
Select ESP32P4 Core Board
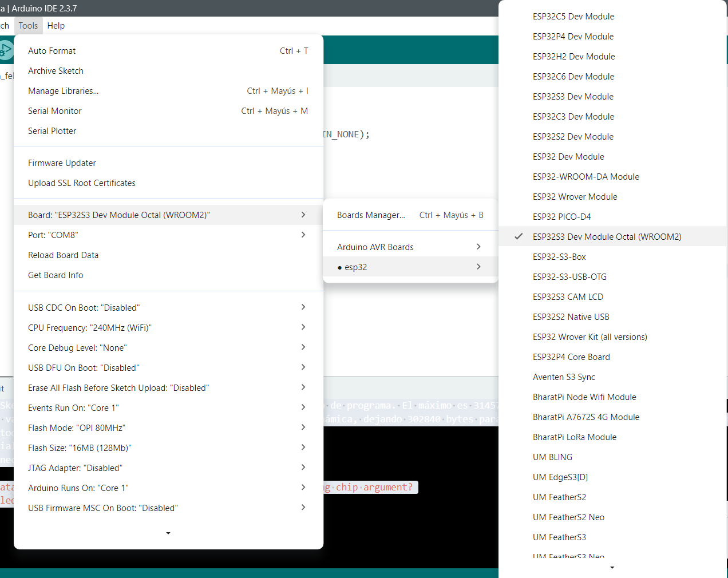(613, 357)
